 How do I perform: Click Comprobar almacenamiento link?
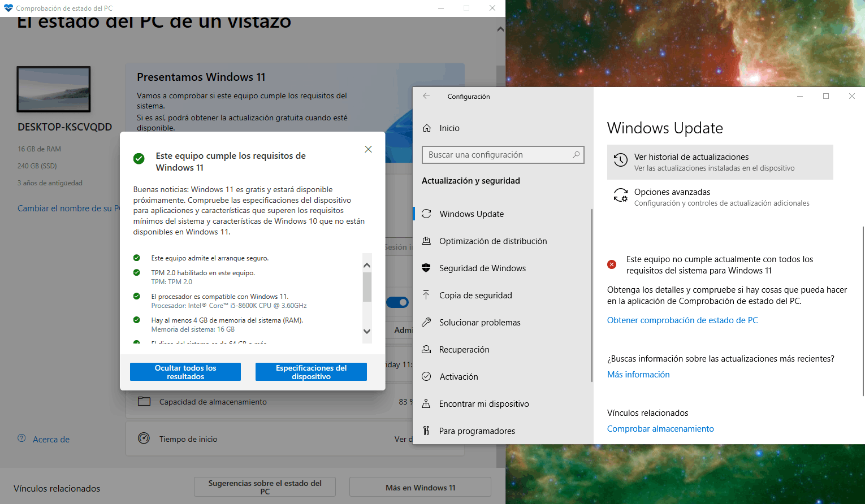point(660,428)
